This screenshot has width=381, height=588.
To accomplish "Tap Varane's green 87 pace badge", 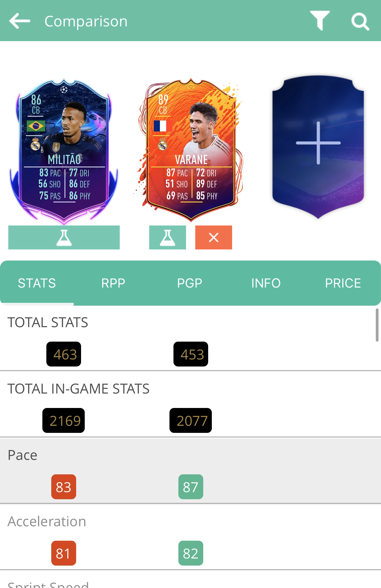I will pyautogui.click(x=191, y=487).
